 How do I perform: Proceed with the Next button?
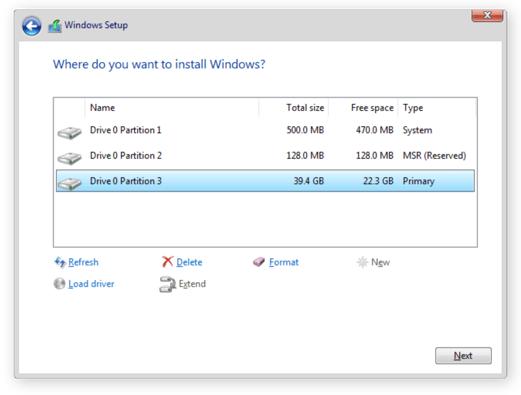tap(463, 356)
